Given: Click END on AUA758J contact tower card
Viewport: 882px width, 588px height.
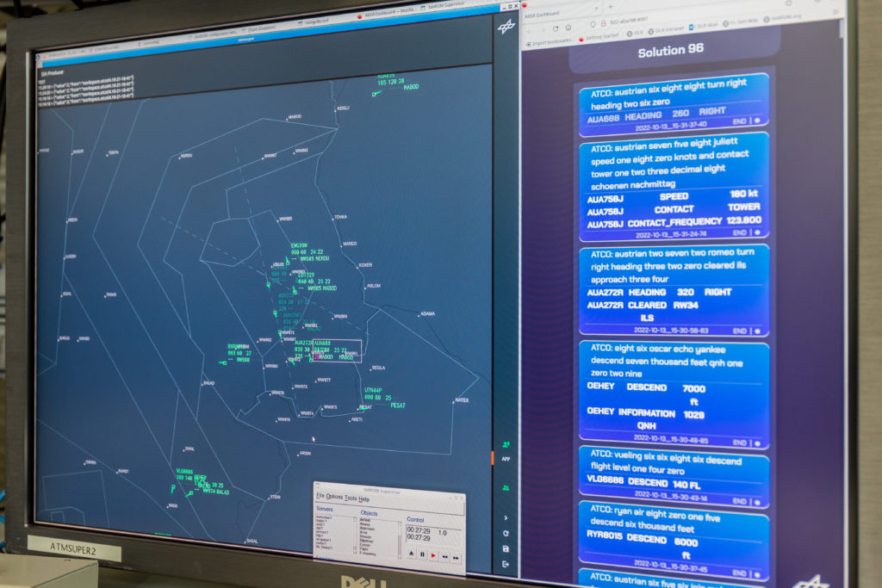Looking at the screenshot, I should click(x=740, y=232).
